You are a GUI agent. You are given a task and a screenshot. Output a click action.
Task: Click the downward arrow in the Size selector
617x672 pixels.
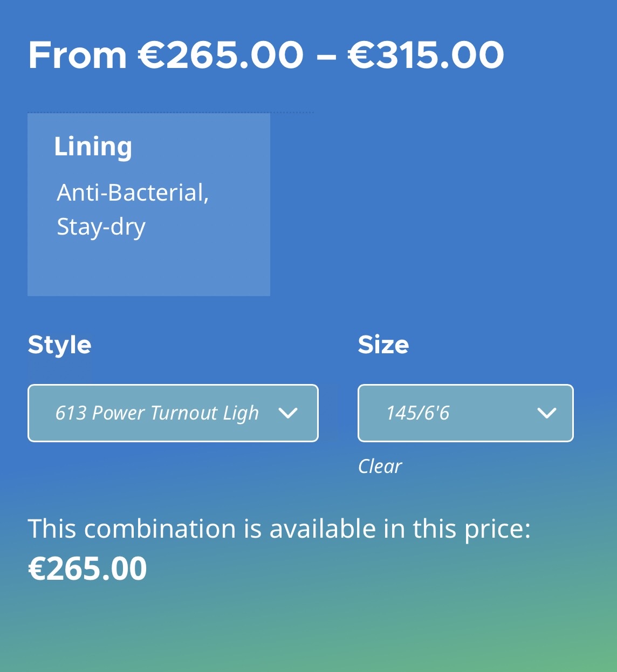point(547,413)
